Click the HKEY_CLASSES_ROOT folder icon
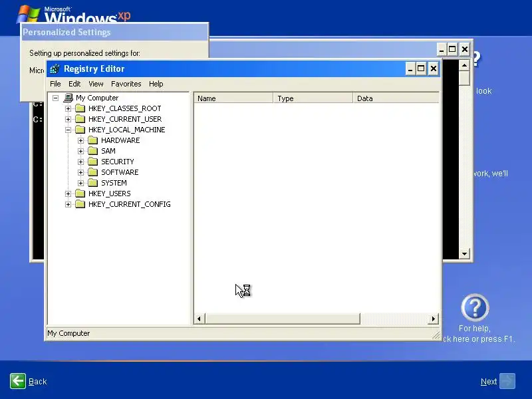Image resolution: width=532 pixels, height=399 pixels. point(80,108)
